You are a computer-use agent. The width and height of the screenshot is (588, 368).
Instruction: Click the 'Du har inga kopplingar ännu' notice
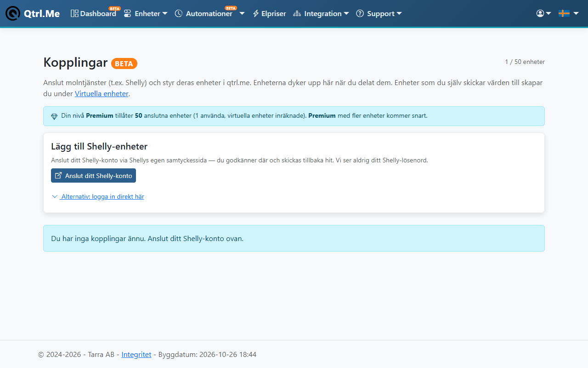point(294,238)
